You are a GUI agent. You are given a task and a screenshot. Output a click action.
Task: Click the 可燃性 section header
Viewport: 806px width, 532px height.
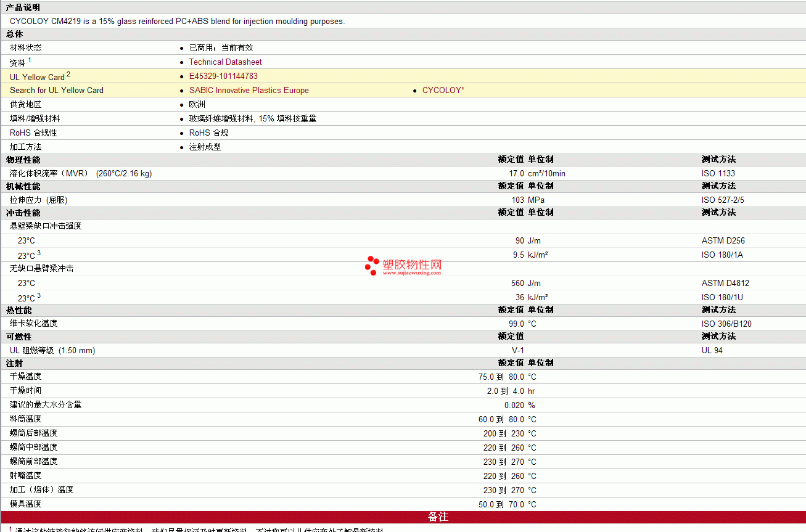(19, 337)
